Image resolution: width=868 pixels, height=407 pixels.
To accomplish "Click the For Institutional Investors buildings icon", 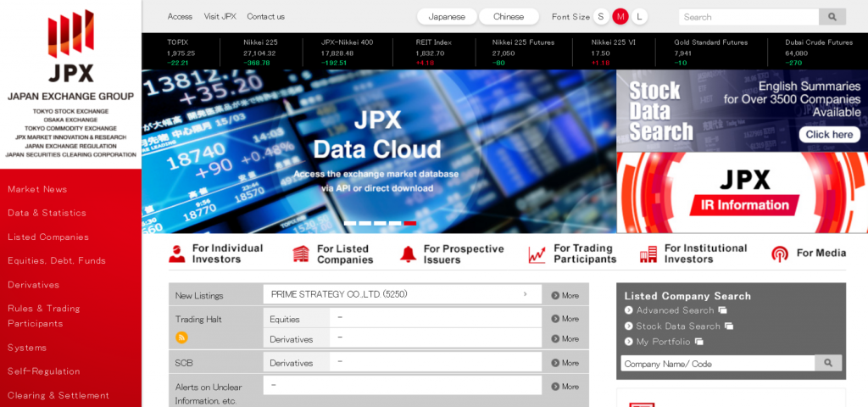I will click(648, 254).
